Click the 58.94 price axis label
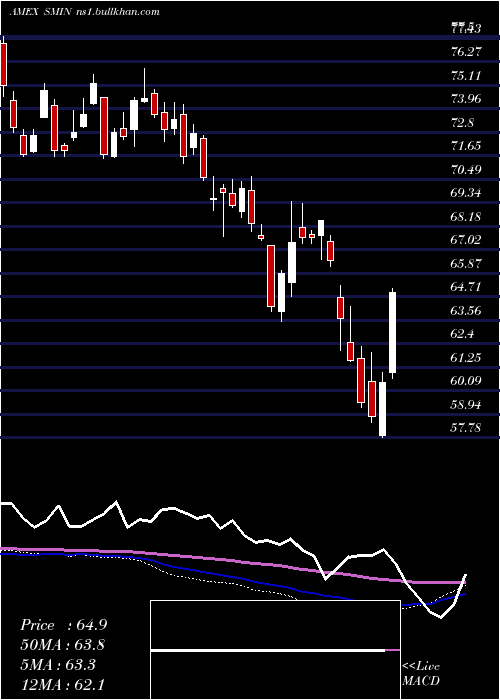500x700 pixels. click(x=466, y=404)
